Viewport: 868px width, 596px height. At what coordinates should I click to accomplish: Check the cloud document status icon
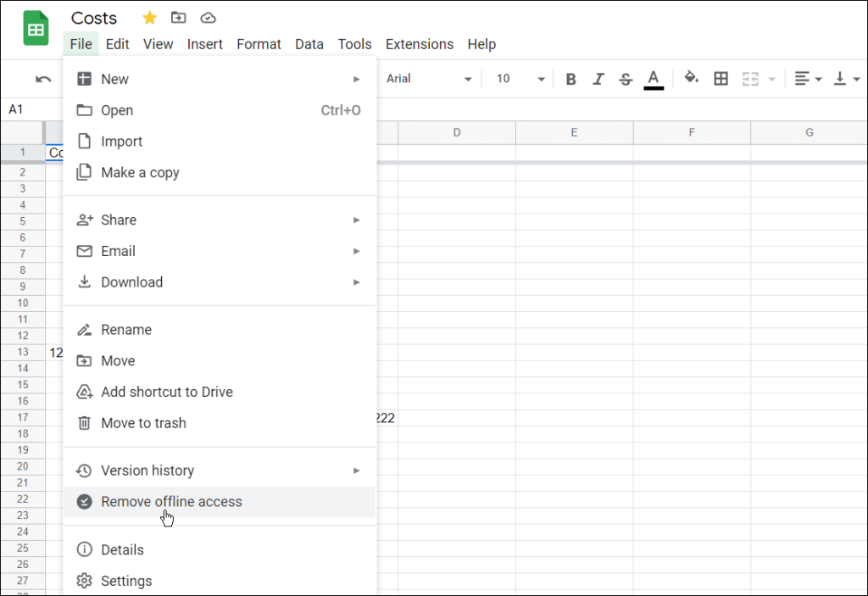[x=209, y=19]
